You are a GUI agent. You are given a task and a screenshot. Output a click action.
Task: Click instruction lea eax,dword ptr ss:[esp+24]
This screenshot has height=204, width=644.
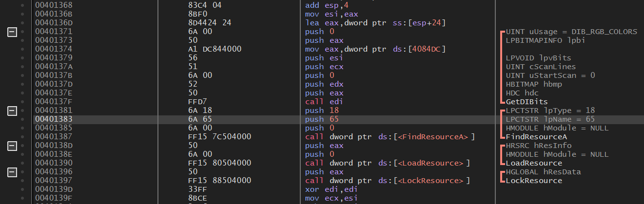pos(376,23)
